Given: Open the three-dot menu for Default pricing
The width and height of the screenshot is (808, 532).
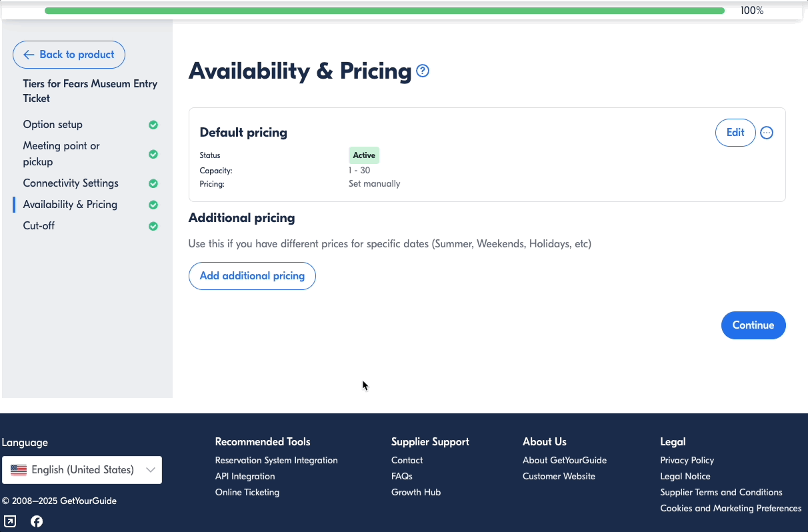Looking at the screenshot, I should (767, 133).
